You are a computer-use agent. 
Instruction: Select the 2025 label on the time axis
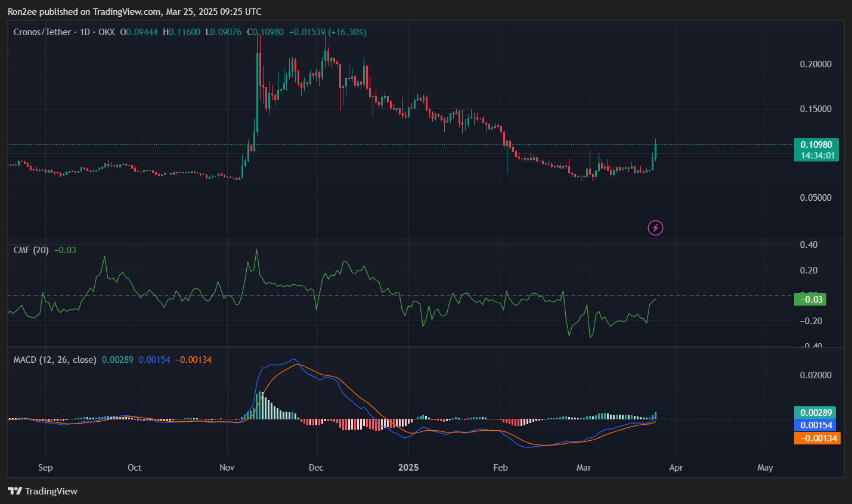tap(408, 468)
